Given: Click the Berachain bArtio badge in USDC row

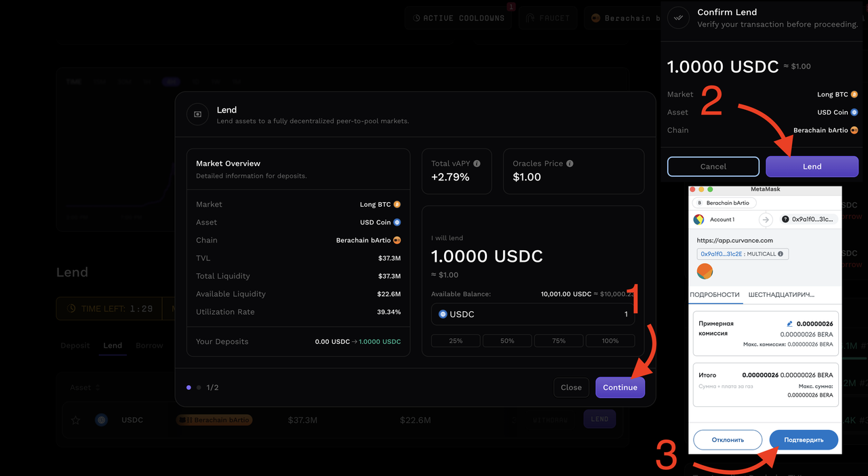Looking at the screenshot, I should pos(214,420).
